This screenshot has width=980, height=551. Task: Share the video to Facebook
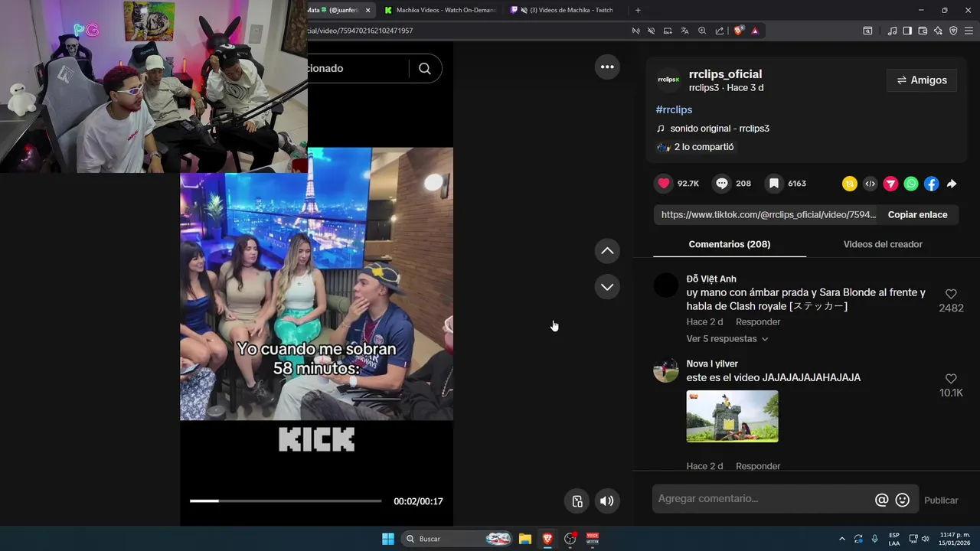click(931, 184)
